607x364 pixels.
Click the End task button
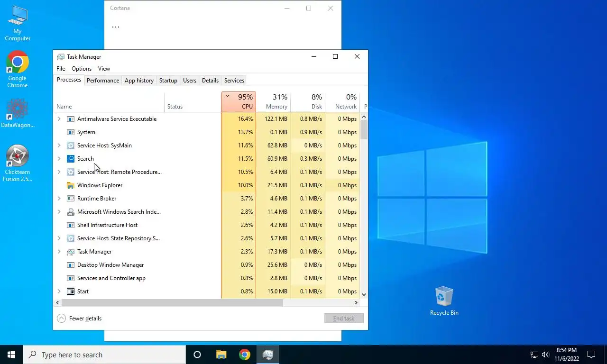pos(344,318)
